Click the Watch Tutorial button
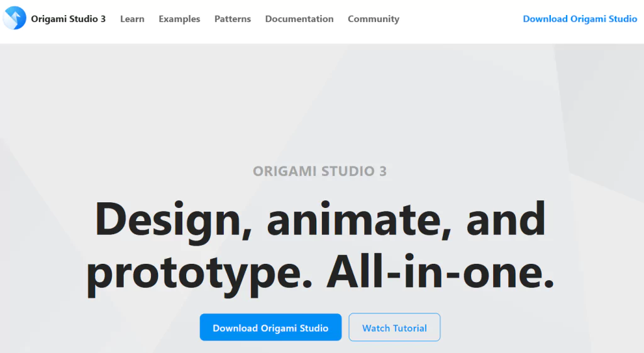 (x=394, y=327)
